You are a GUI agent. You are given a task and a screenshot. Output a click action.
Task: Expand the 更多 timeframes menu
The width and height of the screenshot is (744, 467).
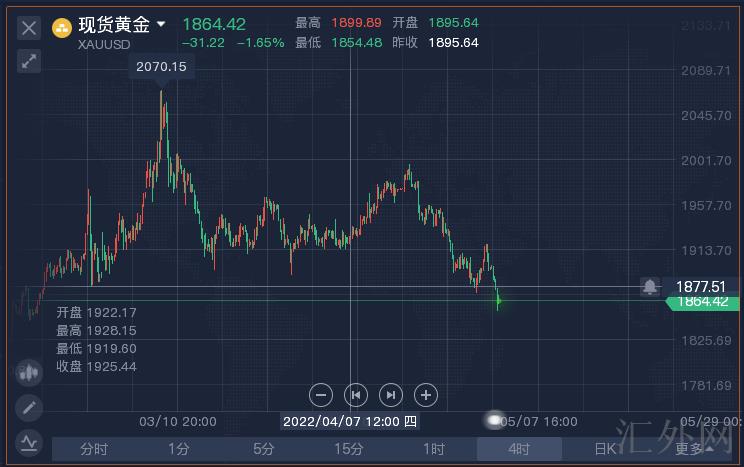[x=690, y=449]
